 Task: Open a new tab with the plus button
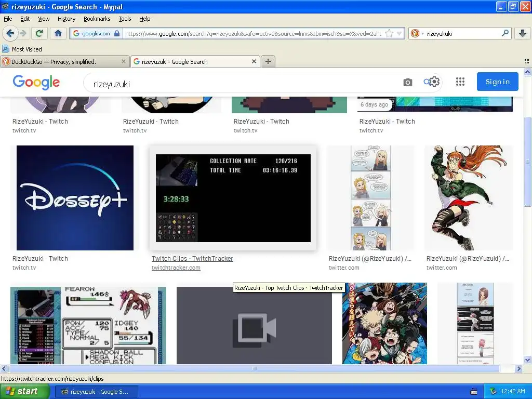coord(268,61)
